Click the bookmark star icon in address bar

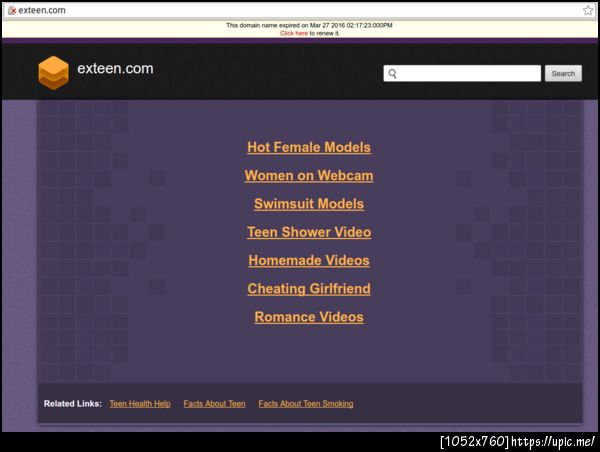tap(588, 10)
